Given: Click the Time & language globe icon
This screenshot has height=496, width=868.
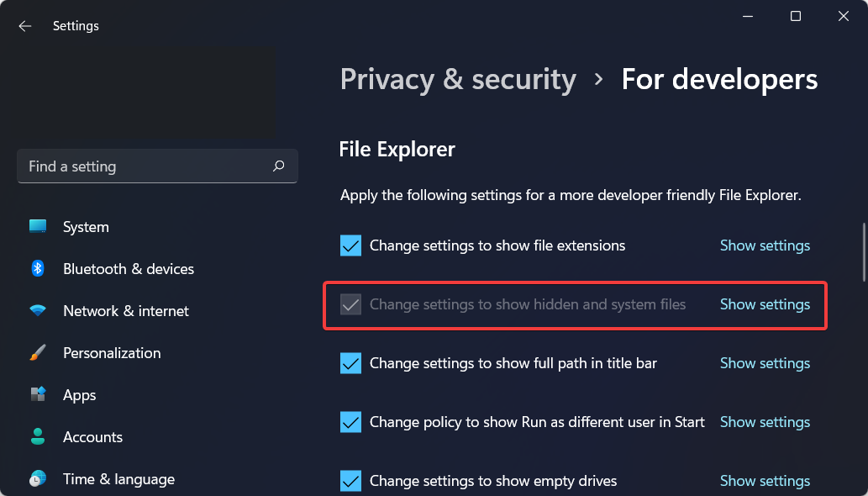Looking at the screenshot, I should [38, 479].
